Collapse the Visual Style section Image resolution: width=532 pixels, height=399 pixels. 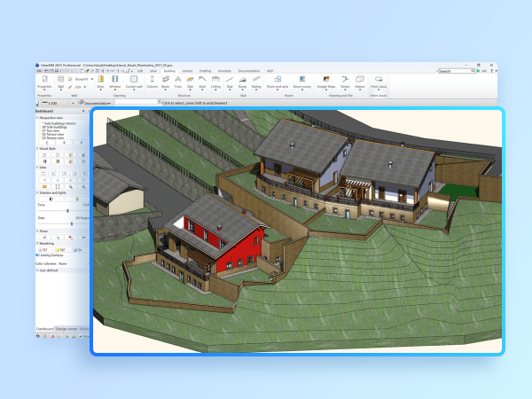click(37, 149)
